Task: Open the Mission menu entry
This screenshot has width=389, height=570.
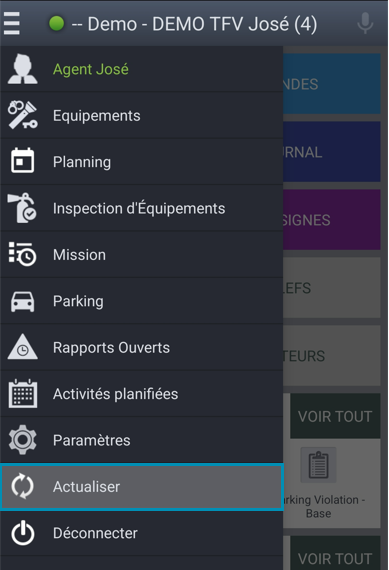Action: (142, 255)
